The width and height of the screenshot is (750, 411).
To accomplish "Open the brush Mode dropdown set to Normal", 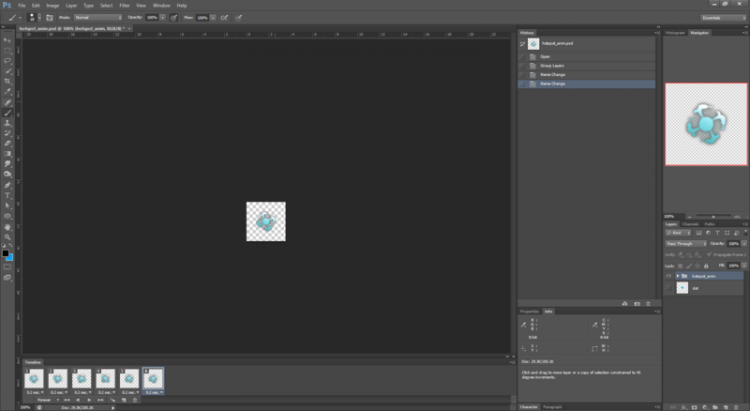I will pyautogui.click(x=97, y=17).
